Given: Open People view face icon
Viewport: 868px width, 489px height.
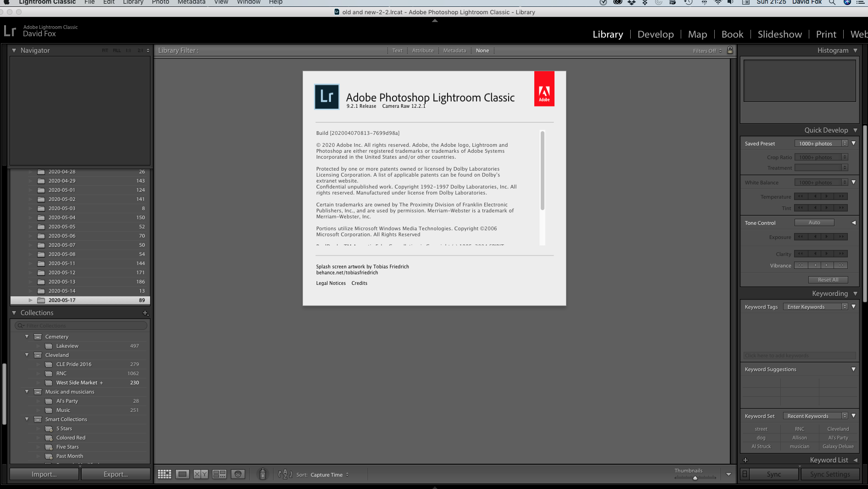Looking at the screenshot, I should click(238, 474).
